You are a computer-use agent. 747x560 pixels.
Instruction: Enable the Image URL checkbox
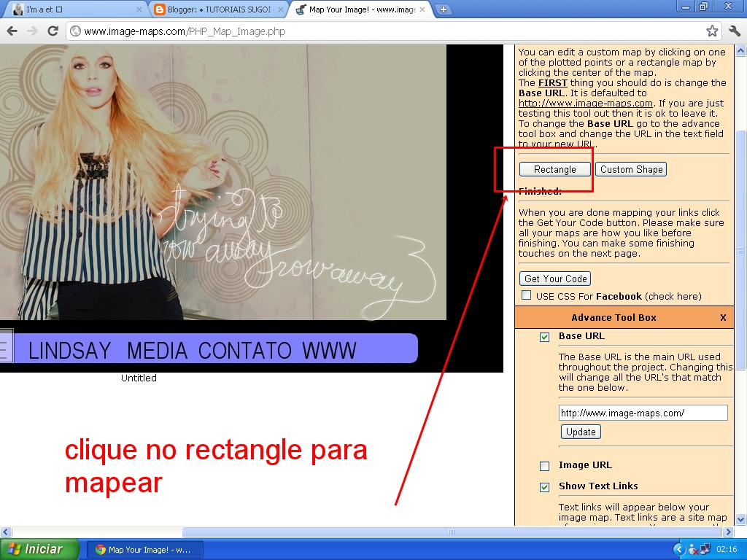click(x=543, y=465)
